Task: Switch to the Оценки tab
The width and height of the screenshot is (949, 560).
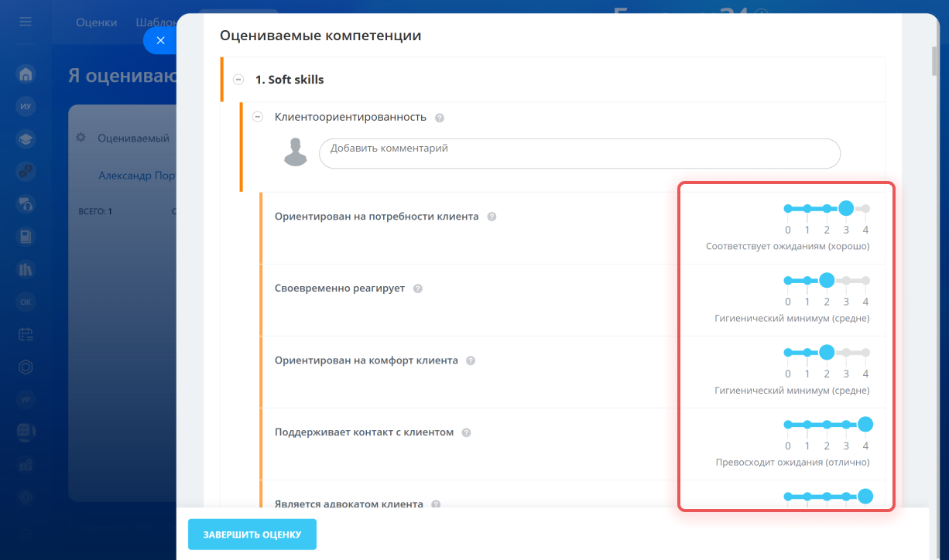Action: click(96, 22)
